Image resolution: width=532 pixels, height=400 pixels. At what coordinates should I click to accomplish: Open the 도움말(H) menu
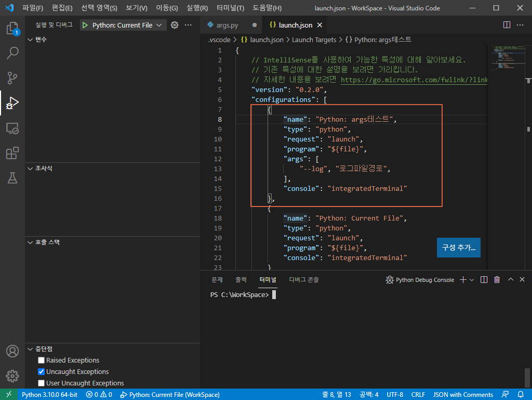267,8
